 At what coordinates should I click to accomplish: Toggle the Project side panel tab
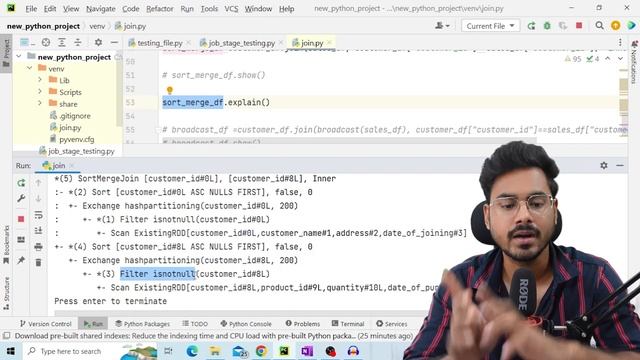(6, 53)
